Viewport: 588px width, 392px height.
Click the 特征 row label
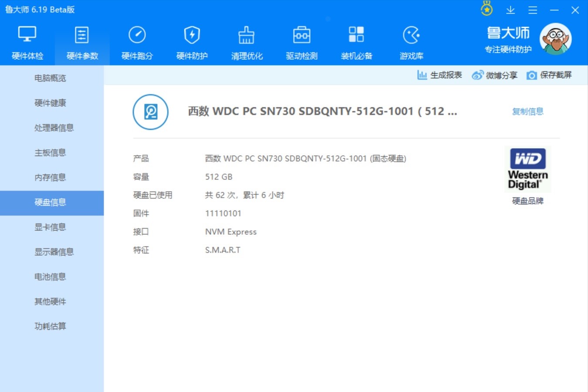coord(141,250)
